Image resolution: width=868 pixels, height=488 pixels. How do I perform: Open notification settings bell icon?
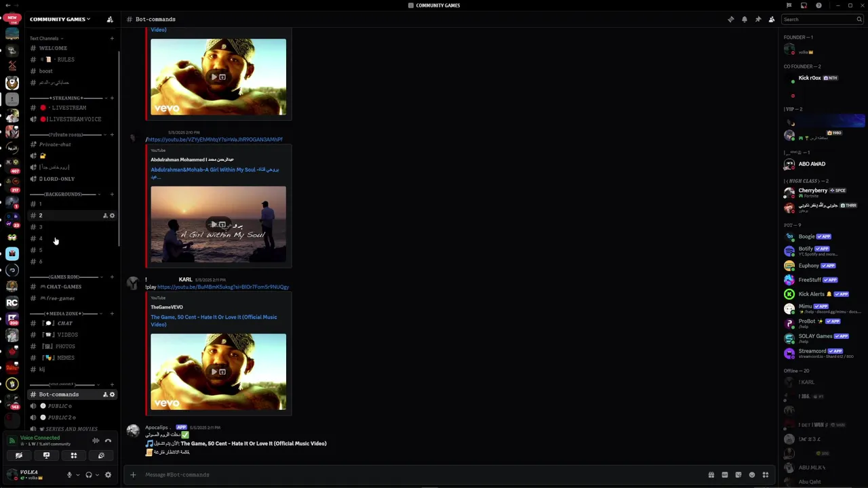[745, 19]
